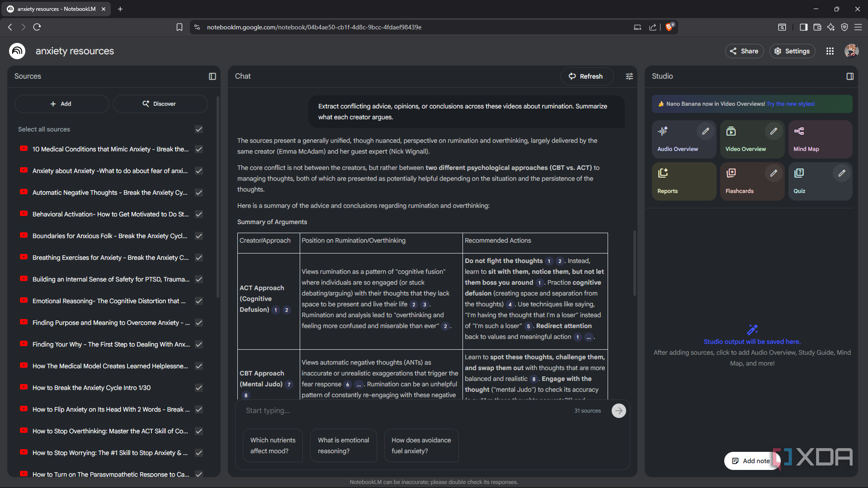This screenshot has height=488, width=868.
Task: Reload the browser page
Action: (37, 27)
